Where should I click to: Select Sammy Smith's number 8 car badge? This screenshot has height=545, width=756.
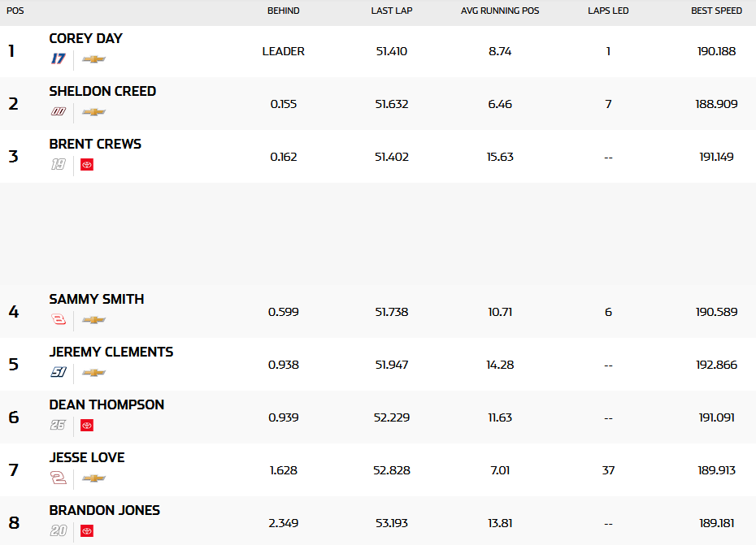coord(59,320)
